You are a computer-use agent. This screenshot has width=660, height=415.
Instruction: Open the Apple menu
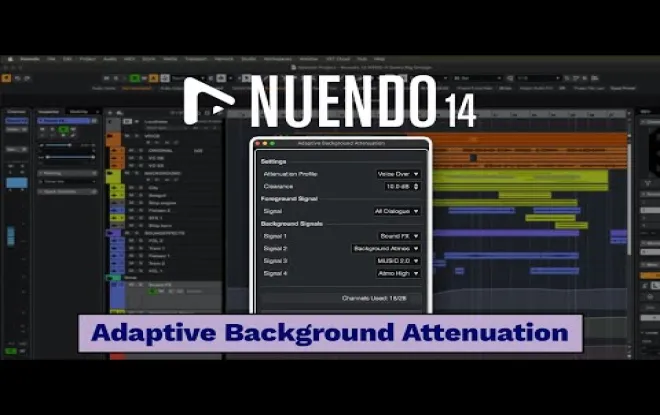[x=10, y=59]
